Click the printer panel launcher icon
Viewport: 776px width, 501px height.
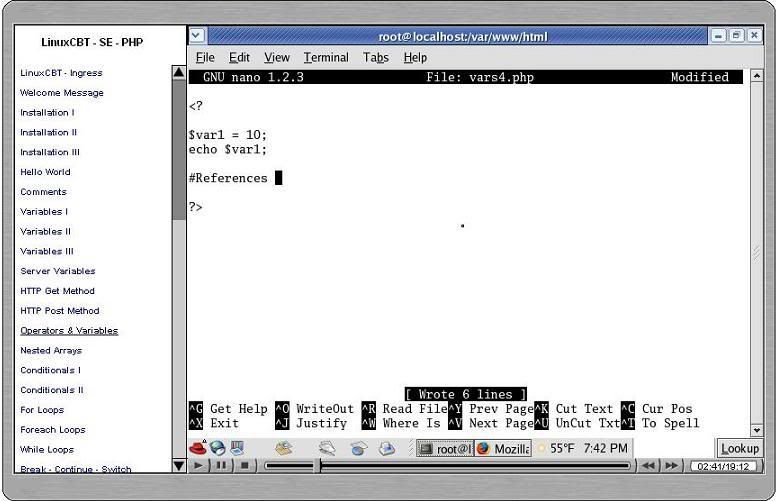coord(387,449)
